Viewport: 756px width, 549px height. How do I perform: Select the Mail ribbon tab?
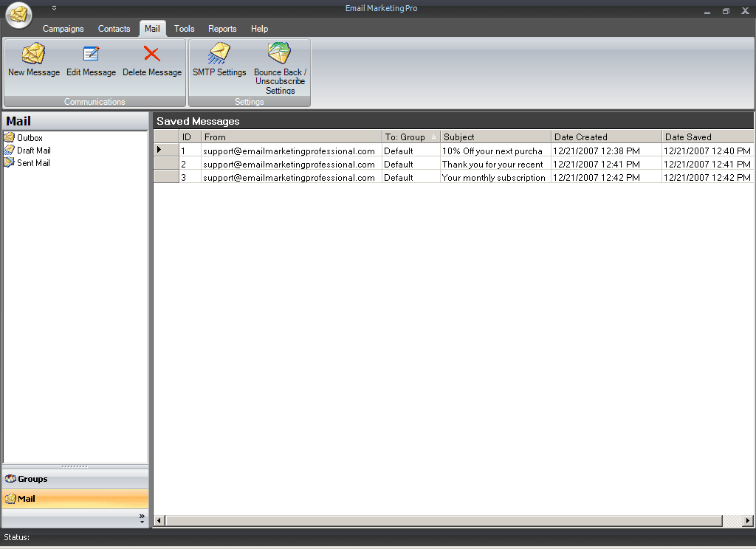152,29
